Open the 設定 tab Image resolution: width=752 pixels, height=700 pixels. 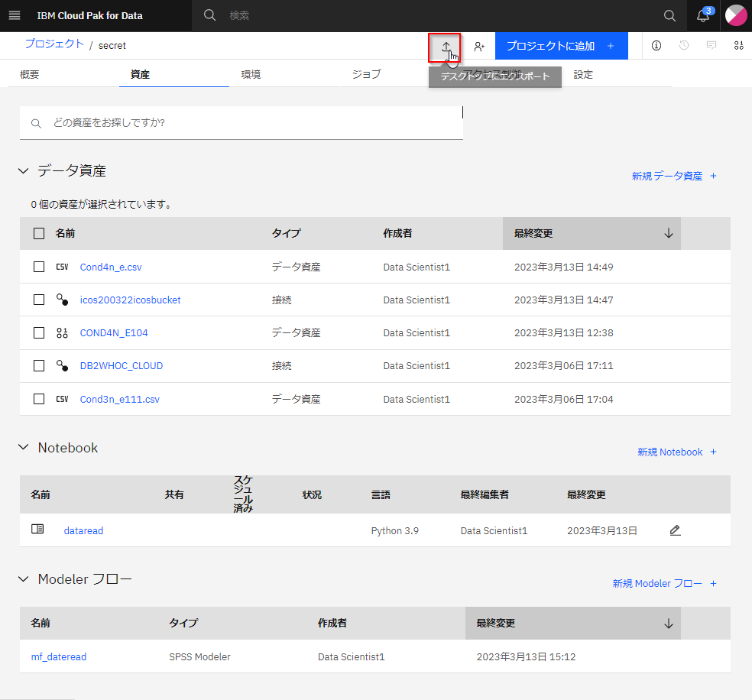tap(583, 74)
